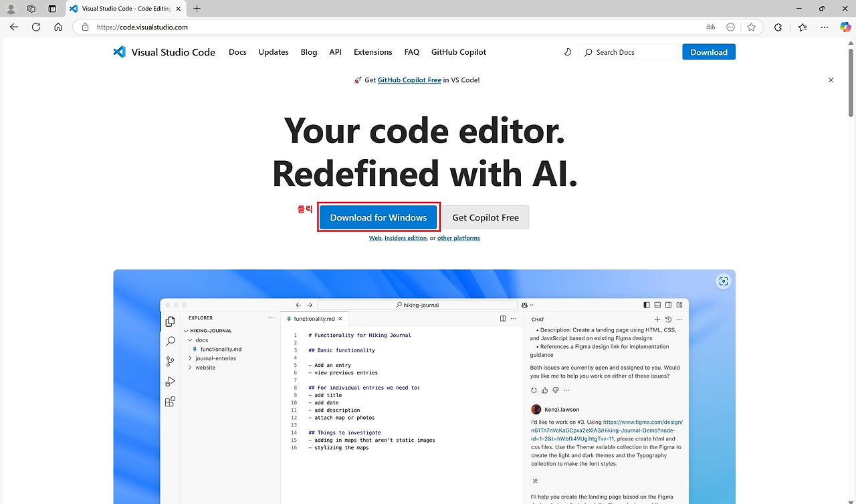Open the other platforms link
This screenshot has width=856, height=504.
[x=459, y=238]
